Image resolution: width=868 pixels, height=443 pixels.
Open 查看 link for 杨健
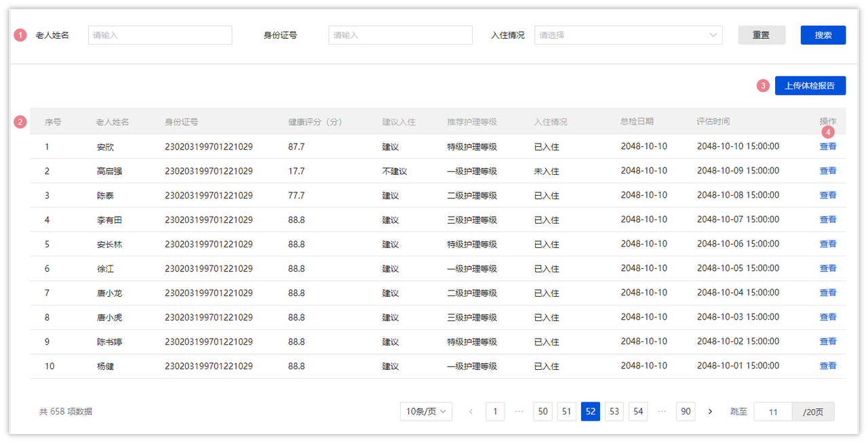click(828, 366)
